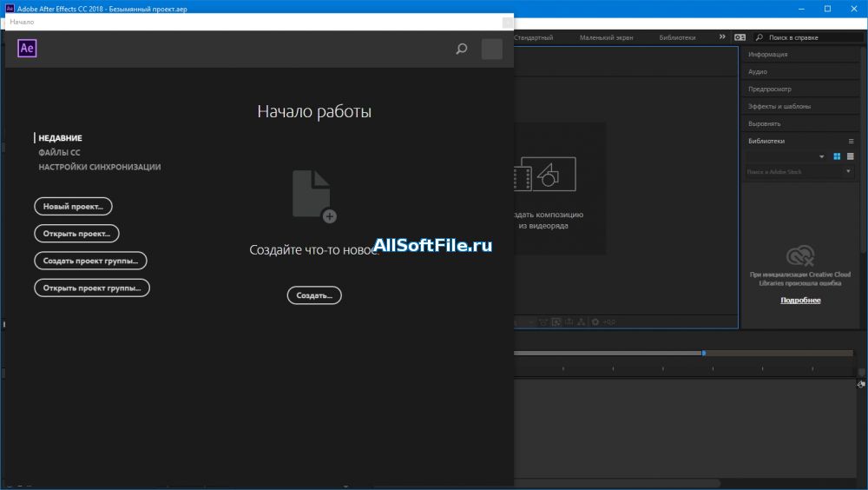Image resolution: width=868 pixels, height=490 pixels.
Task: Open the Adobe Stock search dropdown arrow
Action: (849, 172)
